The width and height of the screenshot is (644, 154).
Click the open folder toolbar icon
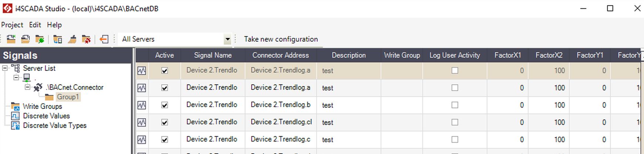click(26, 39)
